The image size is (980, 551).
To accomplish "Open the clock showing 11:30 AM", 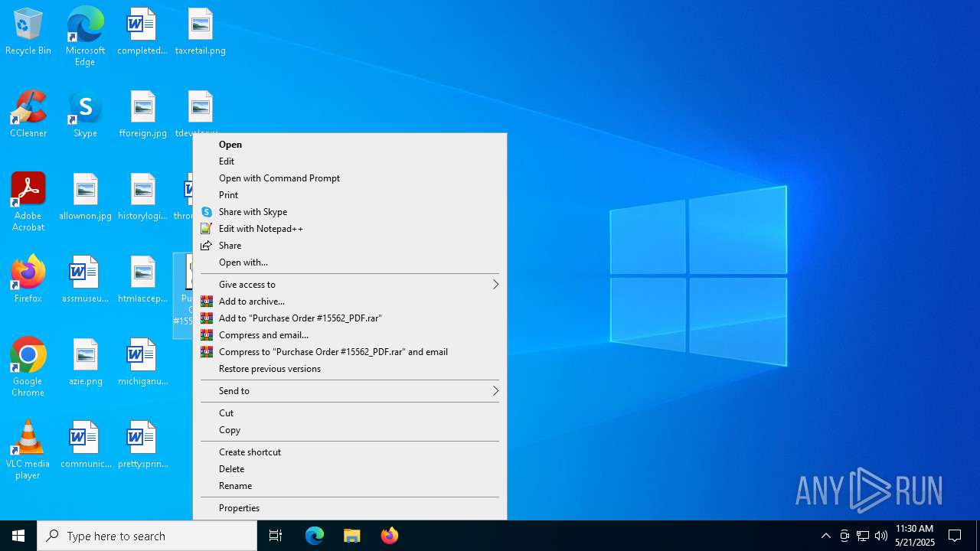I will coord(915,536).
